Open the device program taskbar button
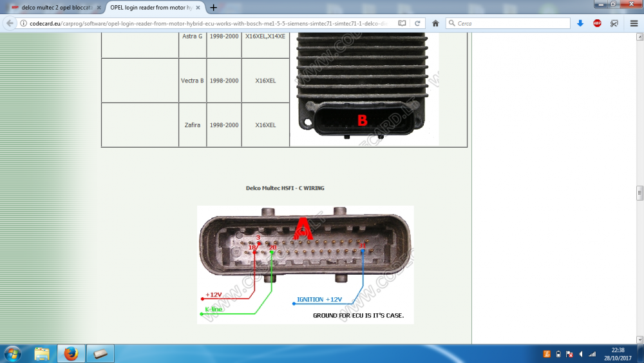This screenshot has width=644, height=363. pyautogui.click(x=100, y=353)
